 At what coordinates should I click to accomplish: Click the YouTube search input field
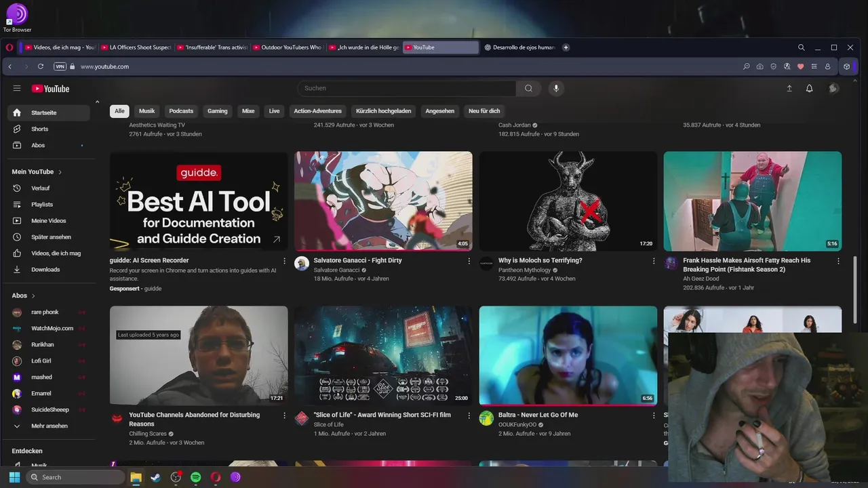coord(406,88)
